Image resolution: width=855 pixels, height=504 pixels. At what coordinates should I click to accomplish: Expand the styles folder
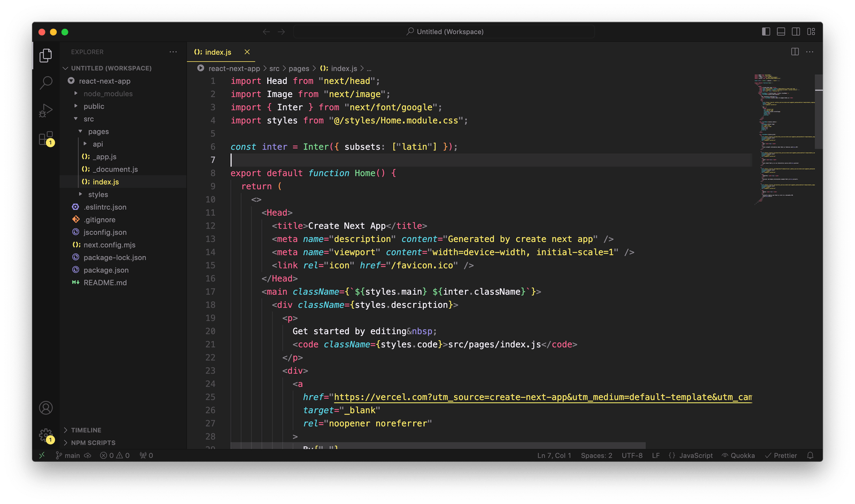pos(98,194)
